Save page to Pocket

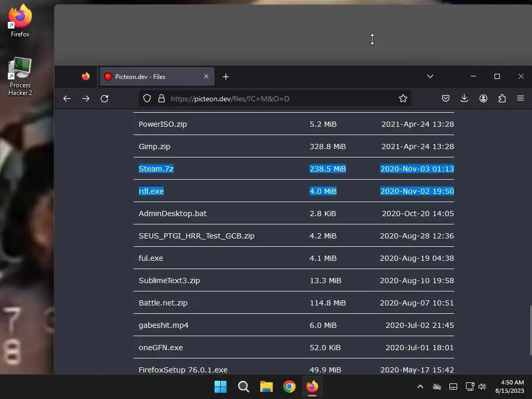click(x=445, y=99)
